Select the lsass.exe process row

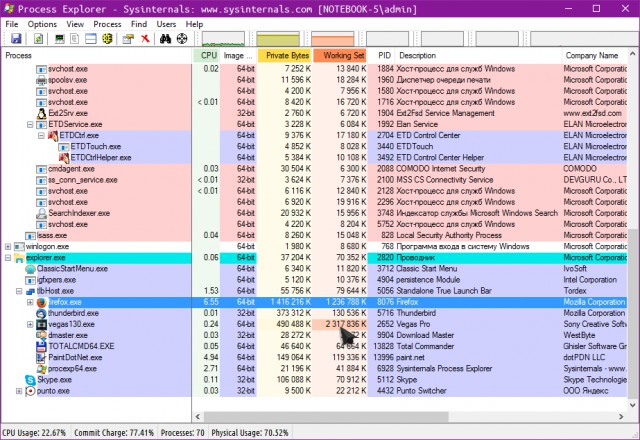tap(313, 236)
